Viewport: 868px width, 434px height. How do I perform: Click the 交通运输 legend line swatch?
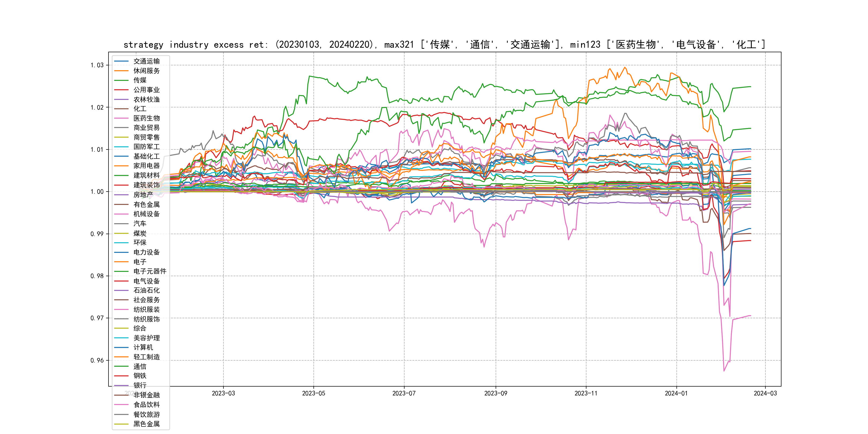click(x=121, y=61)
